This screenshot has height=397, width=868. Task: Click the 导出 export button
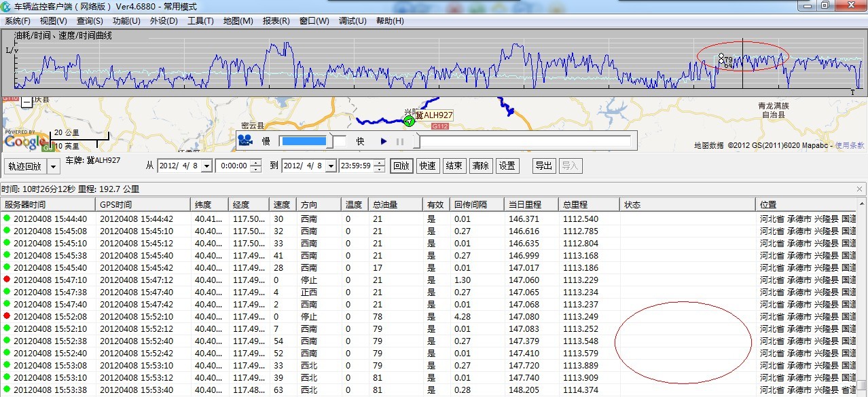click(x=543, y=166)
